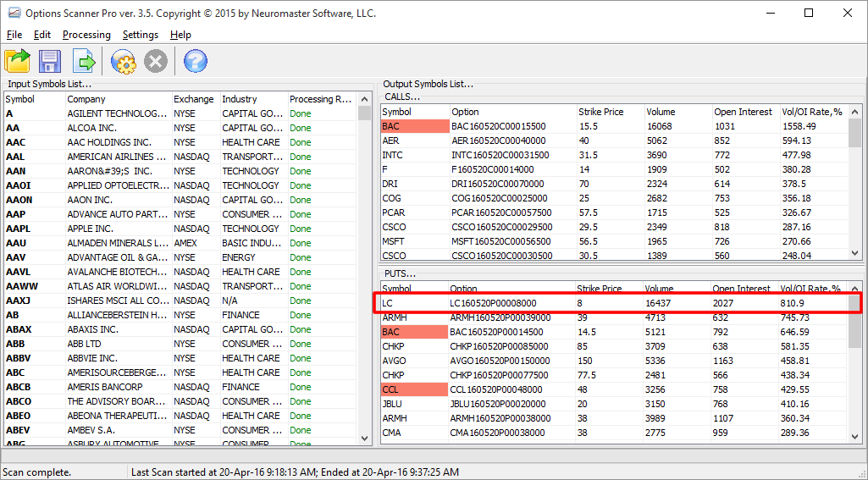The image size is (868, 480).
Task: Select CMA symbol in PUTS list
Action: tap(391, 433)
